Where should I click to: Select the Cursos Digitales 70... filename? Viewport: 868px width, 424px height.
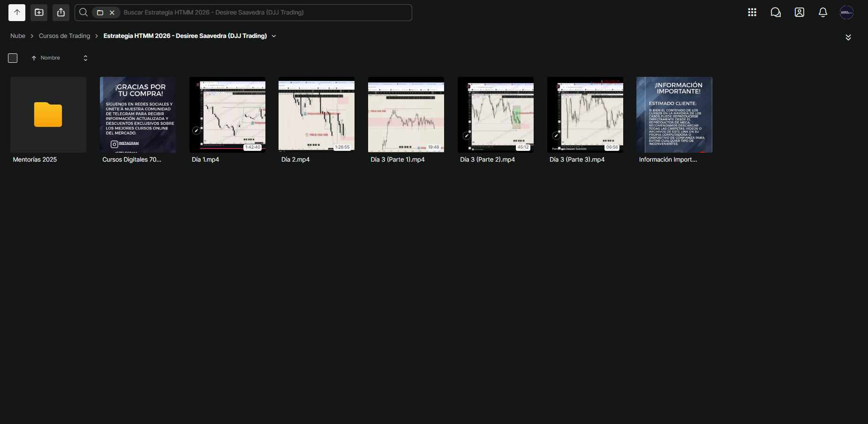pyautogui.click(x=132, y=160)
